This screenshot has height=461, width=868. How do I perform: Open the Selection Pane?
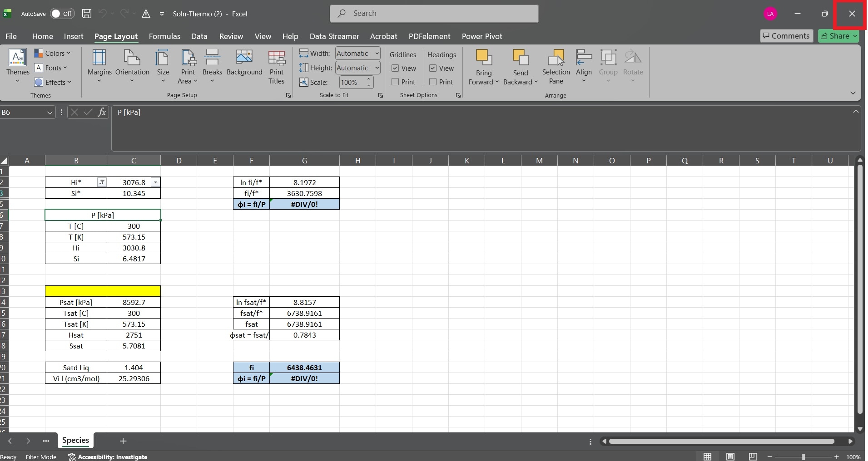tap(556, 66)
